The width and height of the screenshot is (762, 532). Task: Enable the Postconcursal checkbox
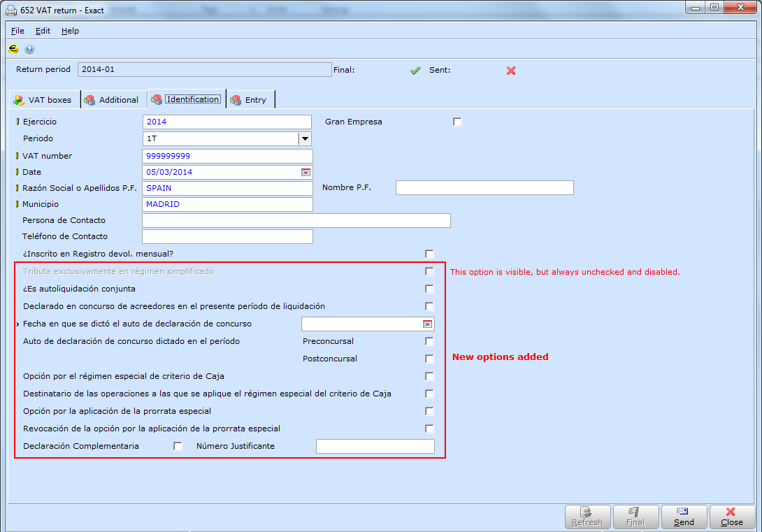tap(429, 359)
